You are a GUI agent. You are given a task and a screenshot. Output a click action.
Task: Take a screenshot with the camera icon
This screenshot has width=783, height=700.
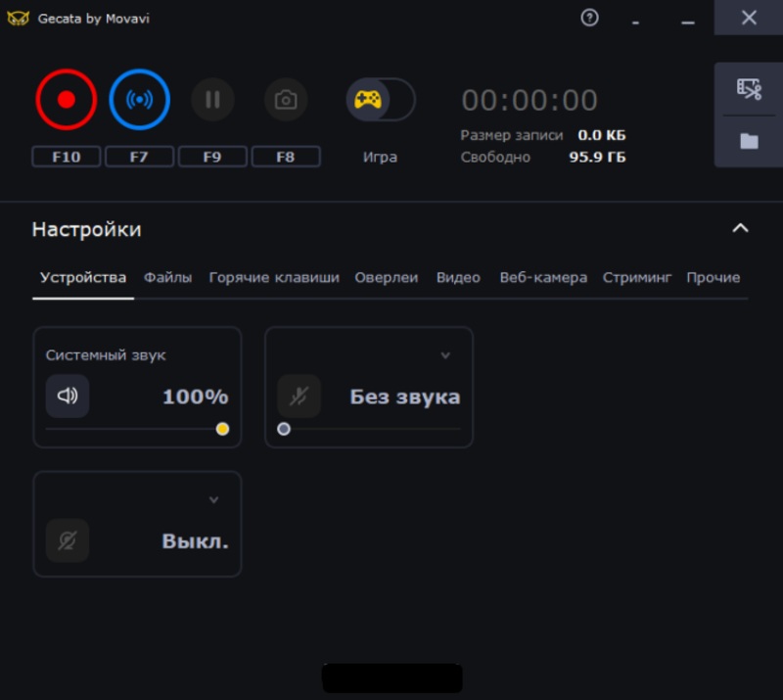[286, 100]
